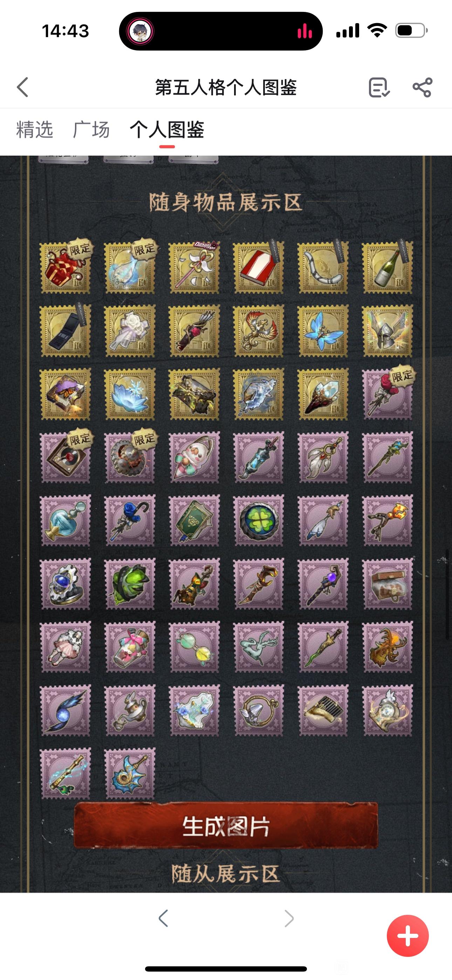
Task: Go back using top-left arrow
Action: click(x=23, y=87)
